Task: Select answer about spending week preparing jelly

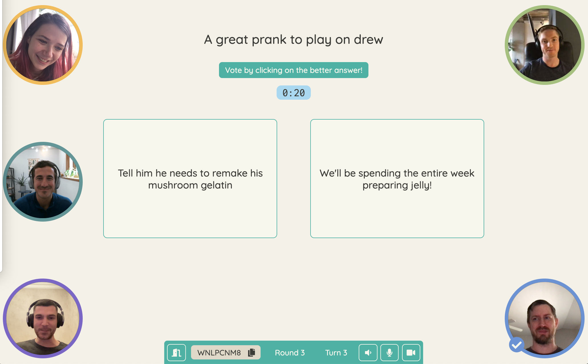Action: click(397, 178)
